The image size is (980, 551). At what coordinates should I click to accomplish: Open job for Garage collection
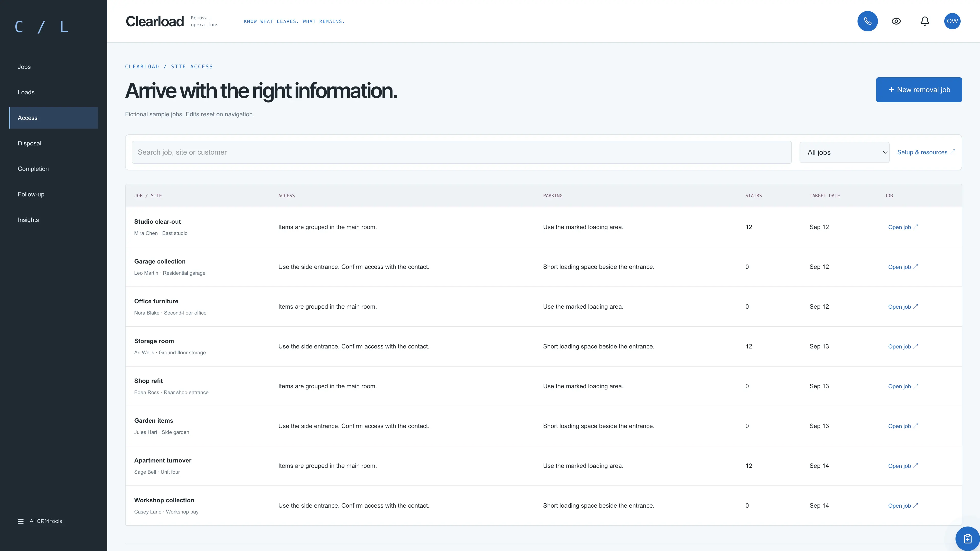click(x=903, y=267)
